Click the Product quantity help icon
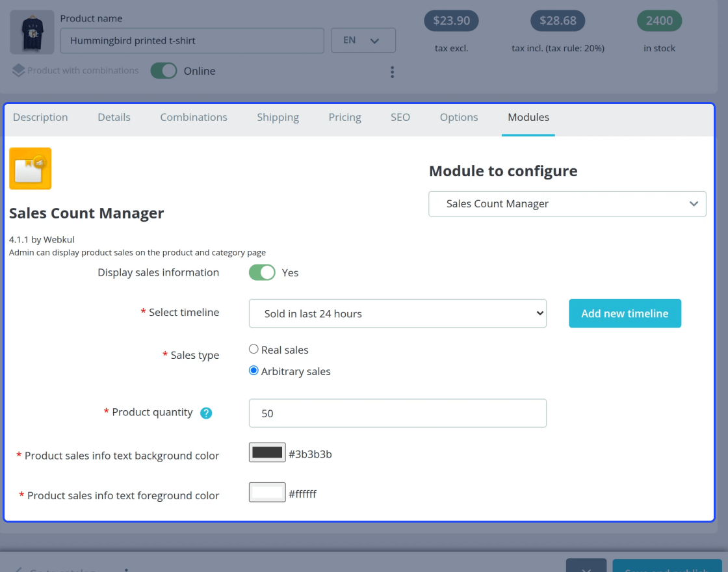This screenshot has height=572, width=728. coord(206,413)
